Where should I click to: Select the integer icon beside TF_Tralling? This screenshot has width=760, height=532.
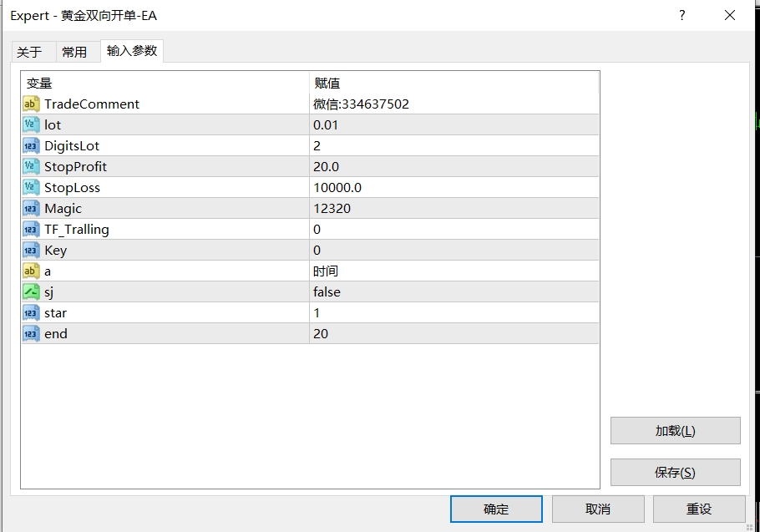[32, 229]
